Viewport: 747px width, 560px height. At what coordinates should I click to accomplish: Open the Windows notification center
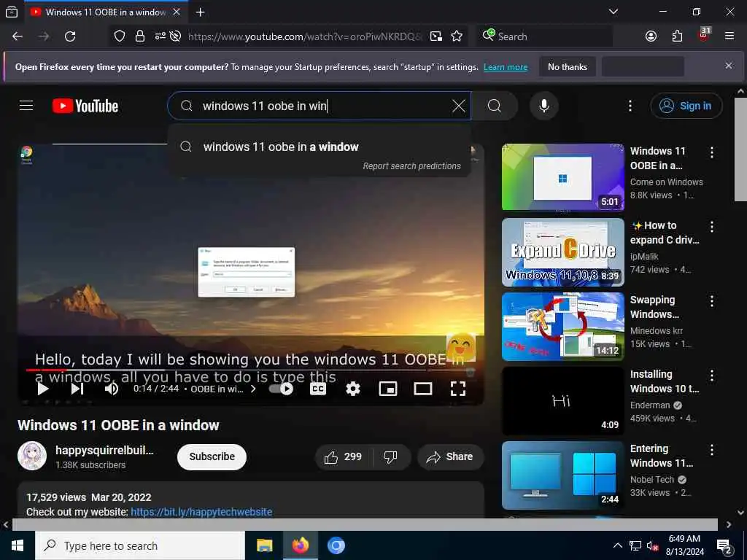[x=724, y=545]
